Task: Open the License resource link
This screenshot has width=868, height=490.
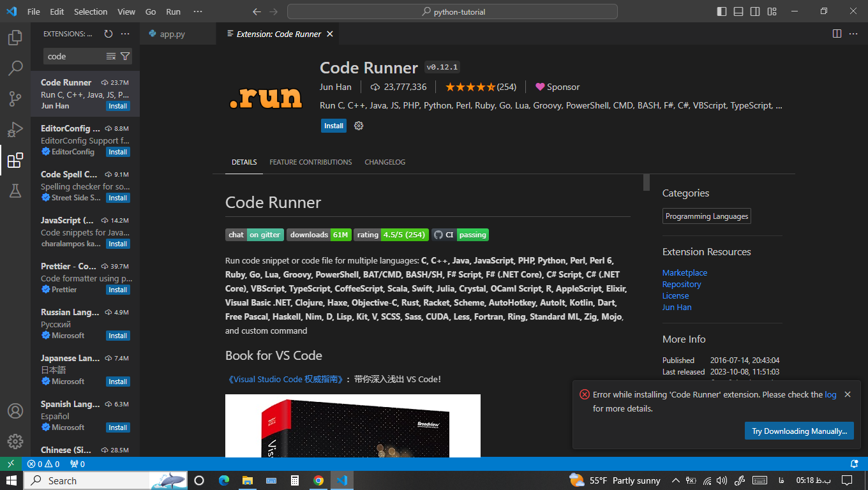Action: 676,295
